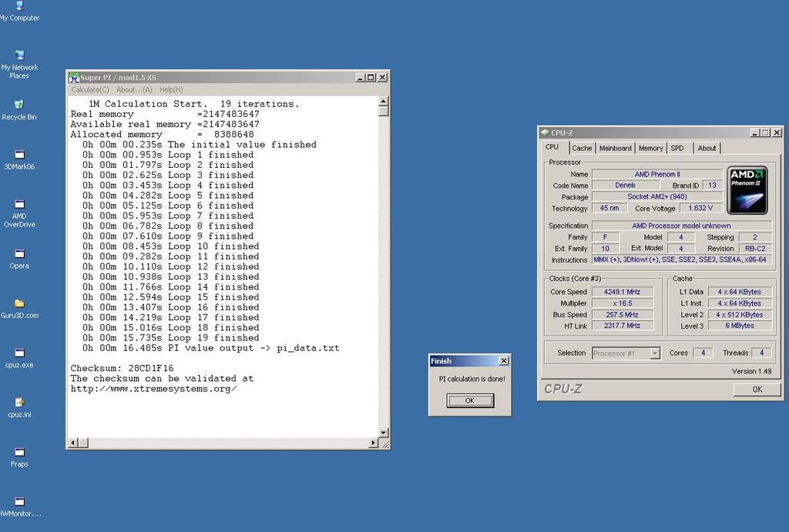This screenshot has width=789, height=532.
Task: Minimize the CPU-Z window
Action: pyautogui.click(x=754, y=132)
